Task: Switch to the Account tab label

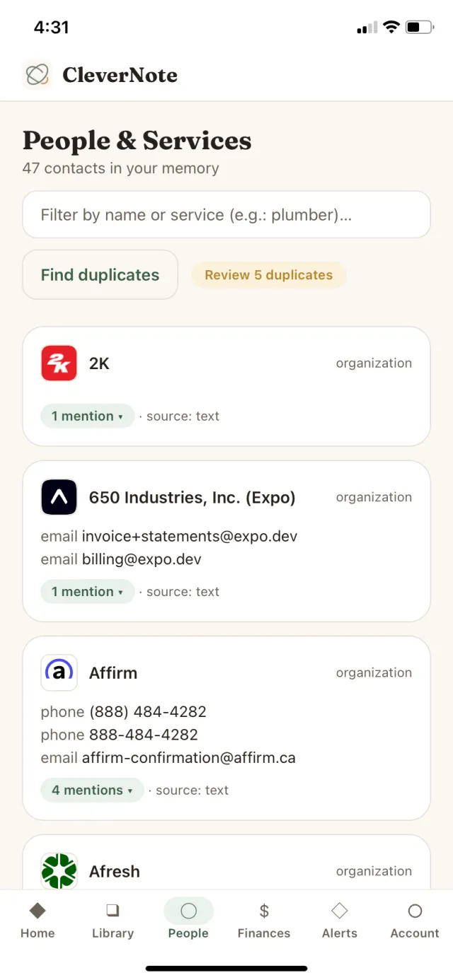Action: click(x=415, y=933)
